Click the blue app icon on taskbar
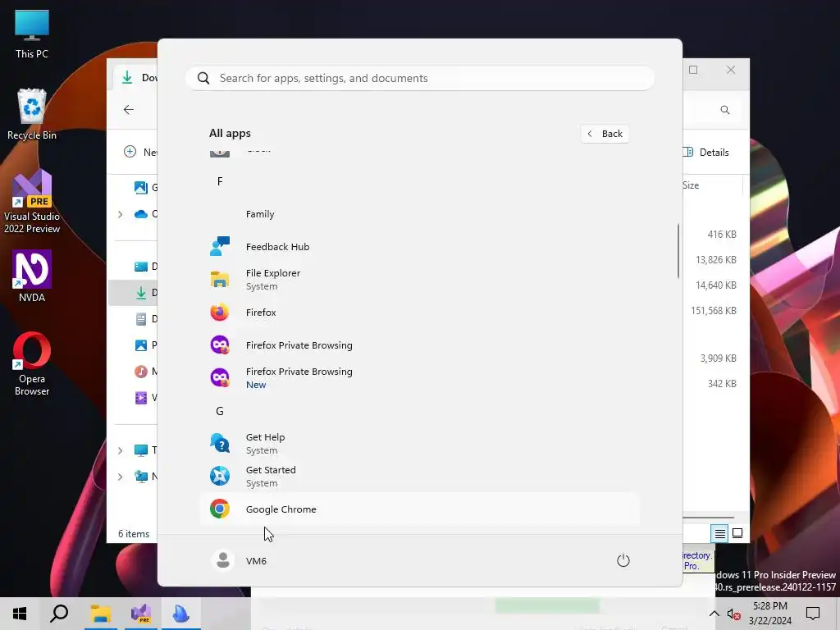Image resolution: width=840 pixels, height=630 pixels. tap(181, 614)
